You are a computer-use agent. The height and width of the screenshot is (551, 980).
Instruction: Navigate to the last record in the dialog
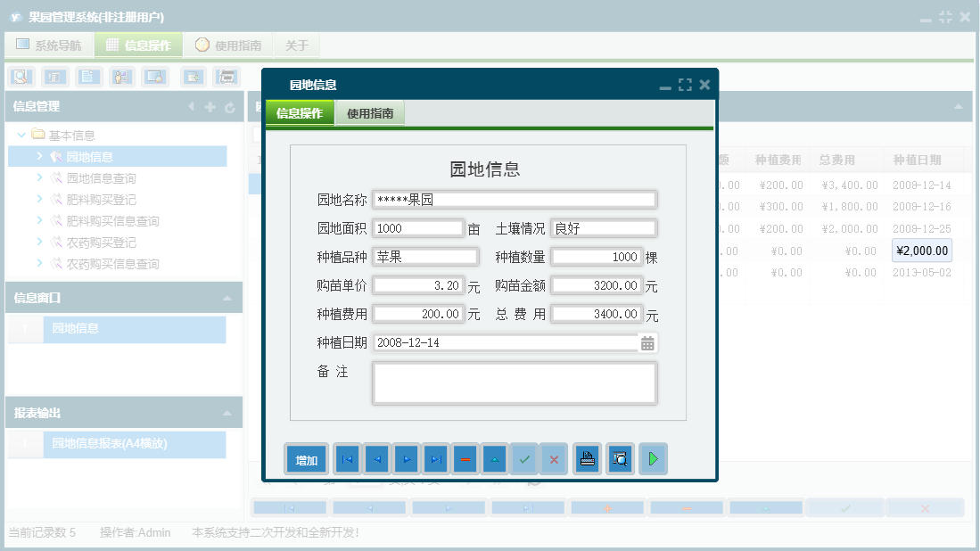[x=436, y=458]
